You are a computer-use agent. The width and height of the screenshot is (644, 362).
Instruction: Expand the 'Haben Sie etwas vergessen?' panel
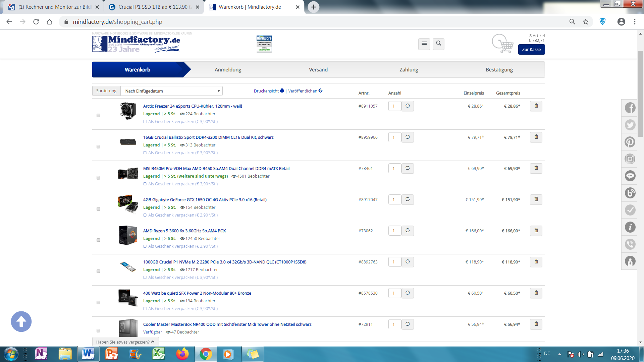(x=125, y=342)
